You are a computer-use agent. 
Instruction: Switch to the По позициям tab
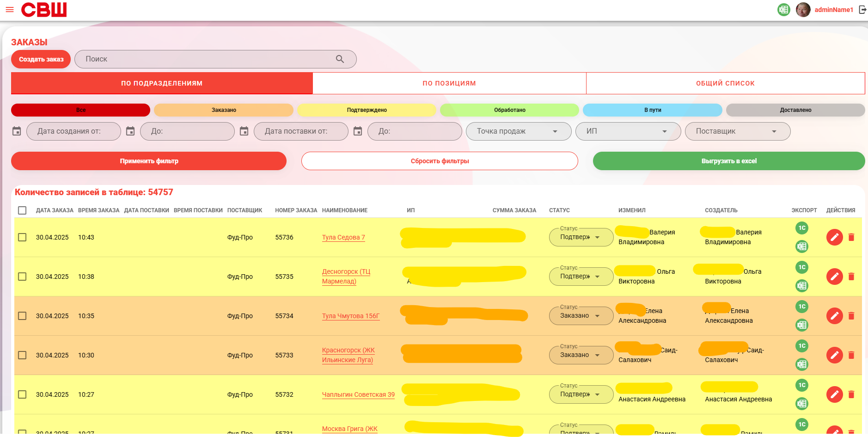pyautogui.click(x=449, y=83)
